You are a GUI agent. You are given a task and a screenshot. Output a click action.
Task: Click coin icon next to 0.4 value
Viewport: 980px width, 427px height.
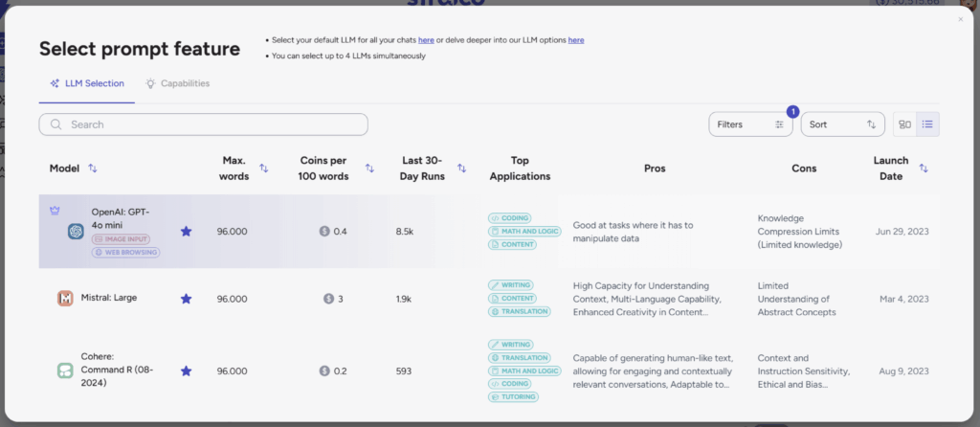pyautogui.click(x=324, y=232)
